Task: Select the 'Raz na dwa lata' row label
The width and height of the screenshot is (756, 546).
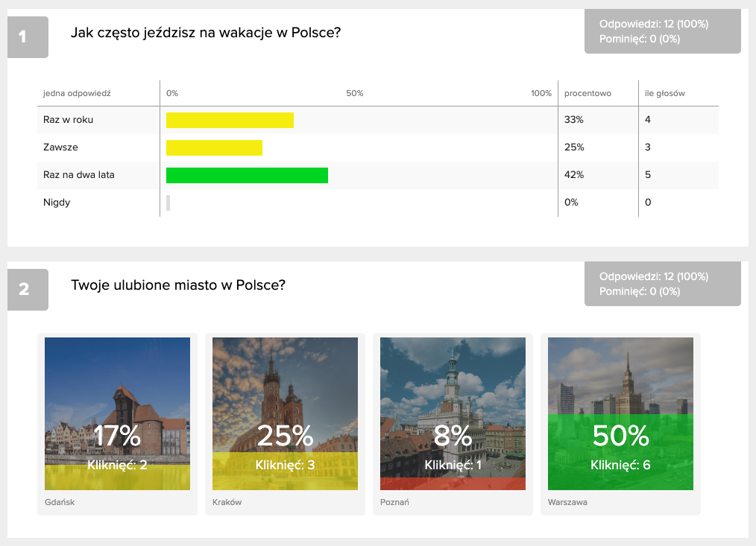Action: (79, 175)
